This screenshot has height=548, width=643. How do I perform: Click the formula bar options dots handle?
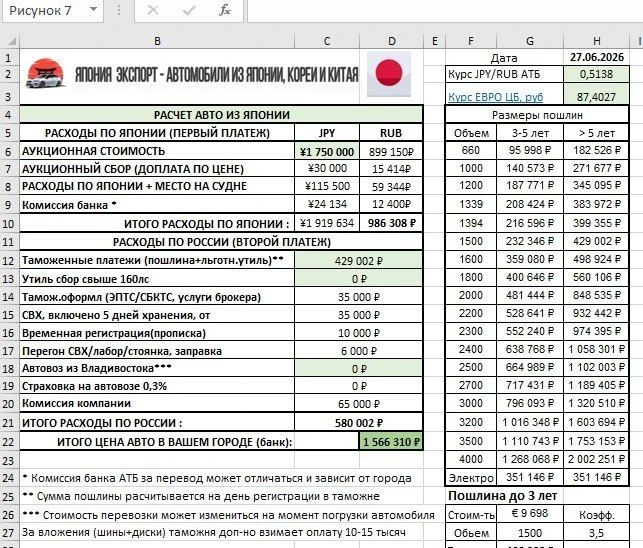pyautogui.click(x=119, y=10)
